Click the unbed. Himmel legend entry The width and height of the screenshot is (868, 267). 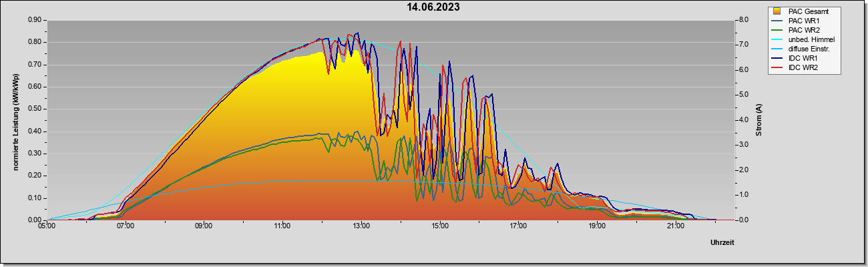803,39
